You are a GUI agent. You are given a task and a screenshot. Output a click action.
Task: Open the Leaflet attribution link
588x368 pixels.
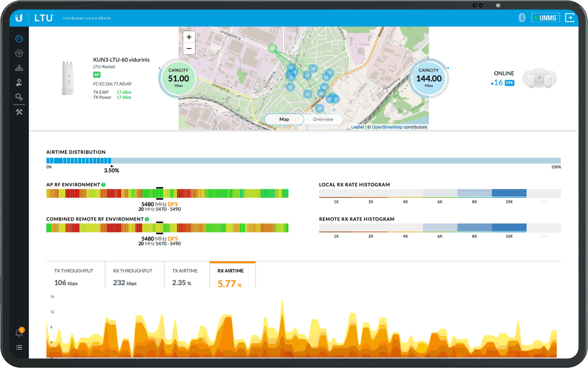coord(358,127)
